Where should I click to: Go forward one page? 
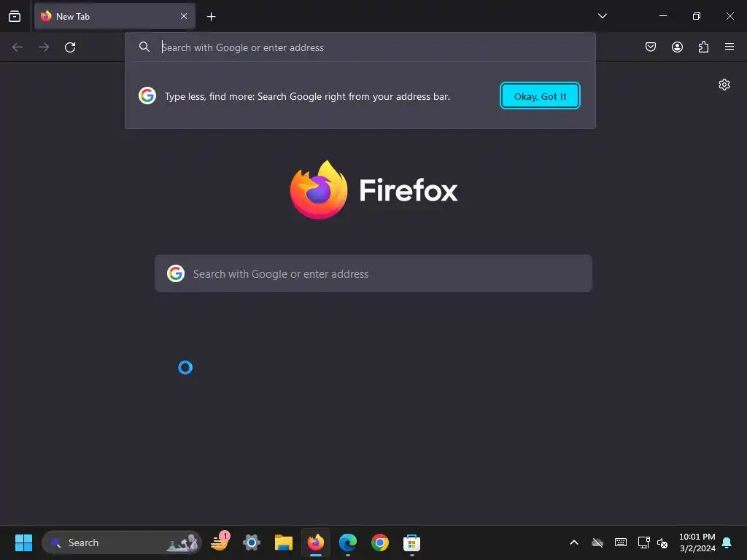pos(44,47)
